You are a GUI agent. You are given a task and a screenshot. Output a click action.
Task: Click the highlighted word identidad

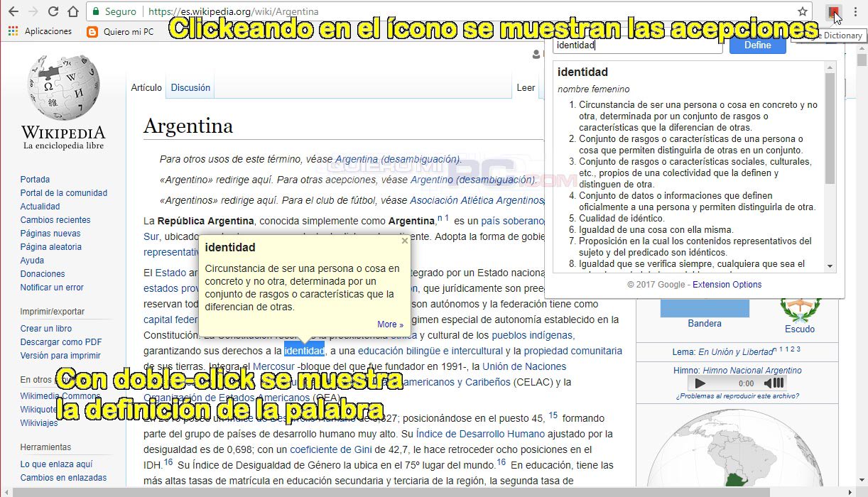click(x=304, y=351)
